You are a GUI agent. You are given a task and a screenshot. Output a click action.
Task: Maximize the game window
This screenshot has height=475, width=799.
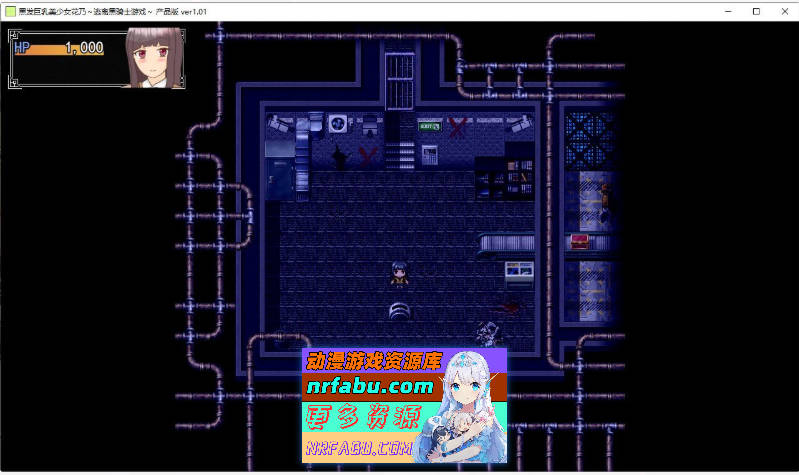(756, 10)
